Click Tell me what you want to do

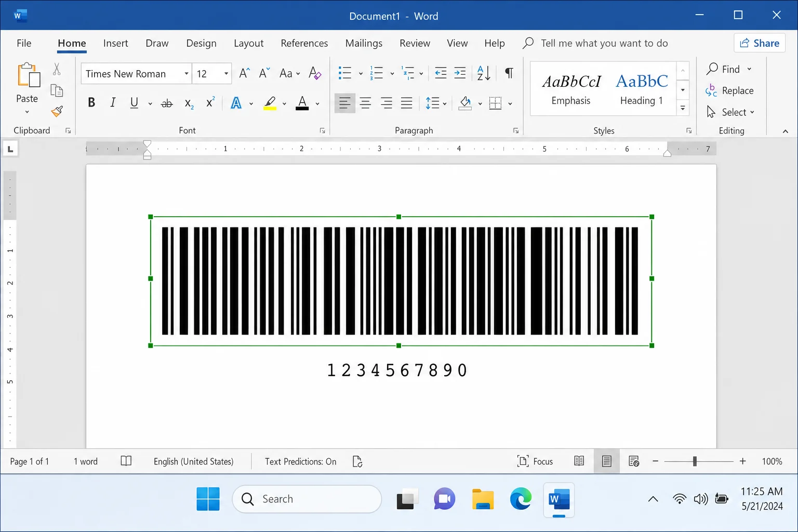(595, 43)
